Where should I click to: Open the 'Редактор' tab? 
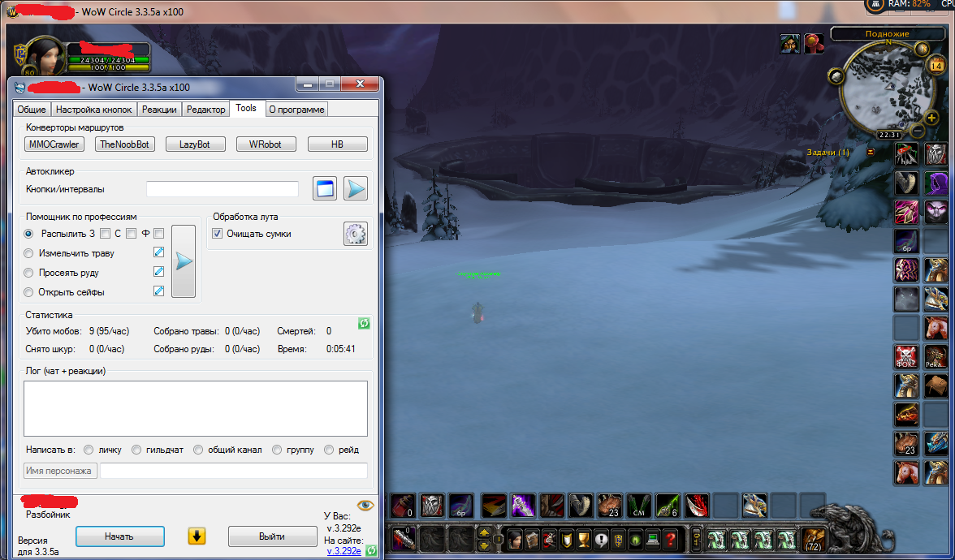pos(206,110)
